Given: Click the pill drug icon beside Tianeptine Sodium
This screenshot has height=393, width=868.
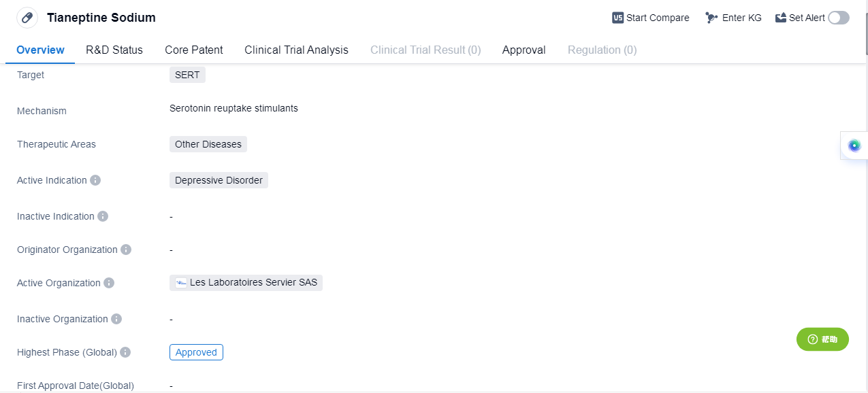Looking at the screenshot, I should coord(27,18).
